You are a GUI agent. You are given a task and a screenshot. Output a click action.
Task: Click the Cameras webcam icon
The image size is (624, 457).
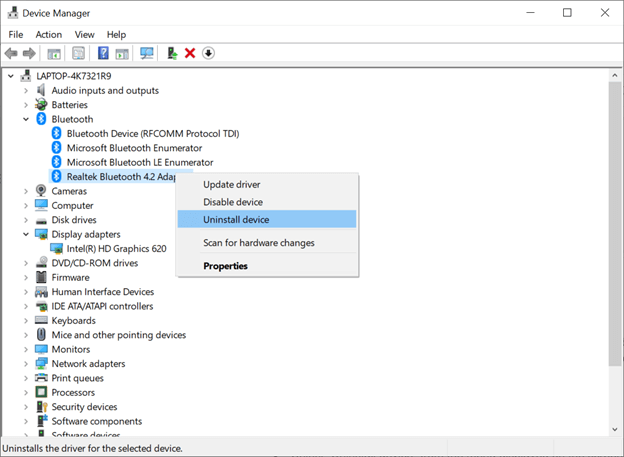[x=41, y=191]
